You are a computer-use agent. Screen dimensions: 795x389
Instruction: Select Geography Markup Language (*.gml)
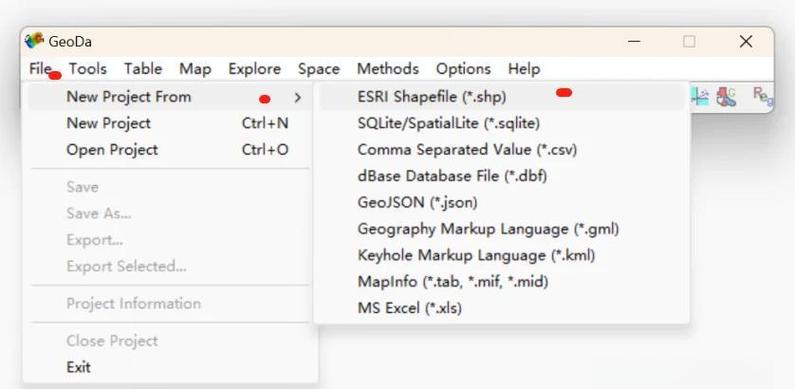point(502,229)
